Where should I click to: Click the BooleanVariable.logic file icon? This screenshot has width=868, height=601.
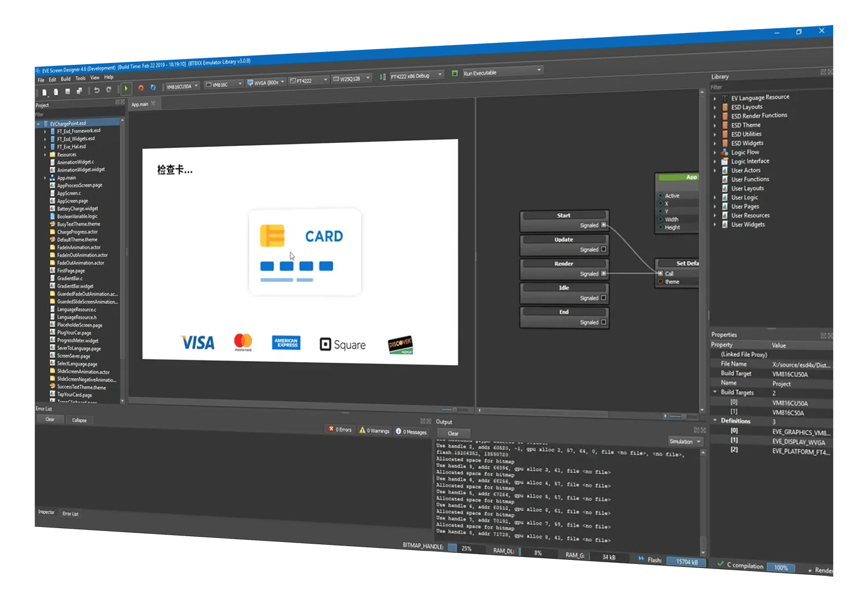pos(53,216)
